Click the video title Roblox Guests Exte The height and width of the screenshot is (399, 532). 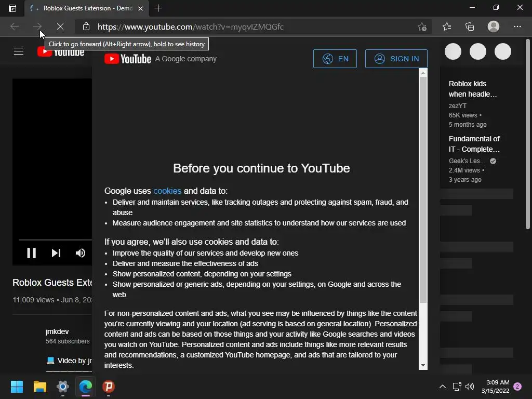click(52, 282)
